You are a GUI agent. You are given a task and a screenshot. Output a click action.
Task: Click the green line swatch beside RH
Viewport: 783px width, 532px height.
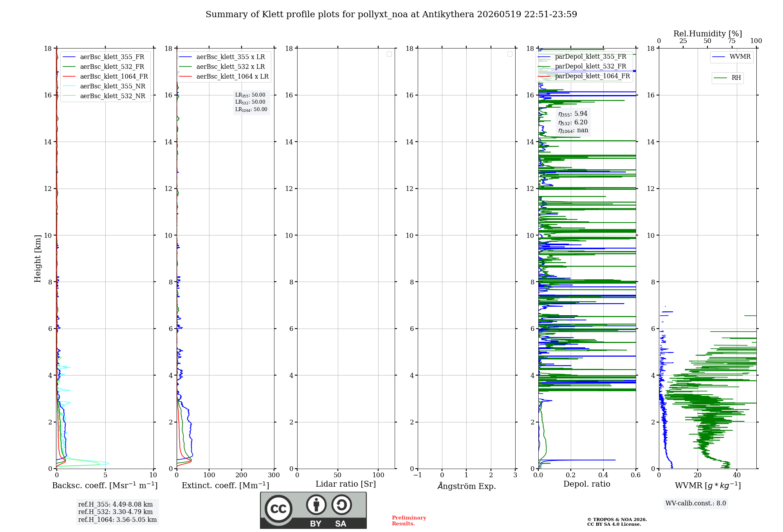(720, 78)
